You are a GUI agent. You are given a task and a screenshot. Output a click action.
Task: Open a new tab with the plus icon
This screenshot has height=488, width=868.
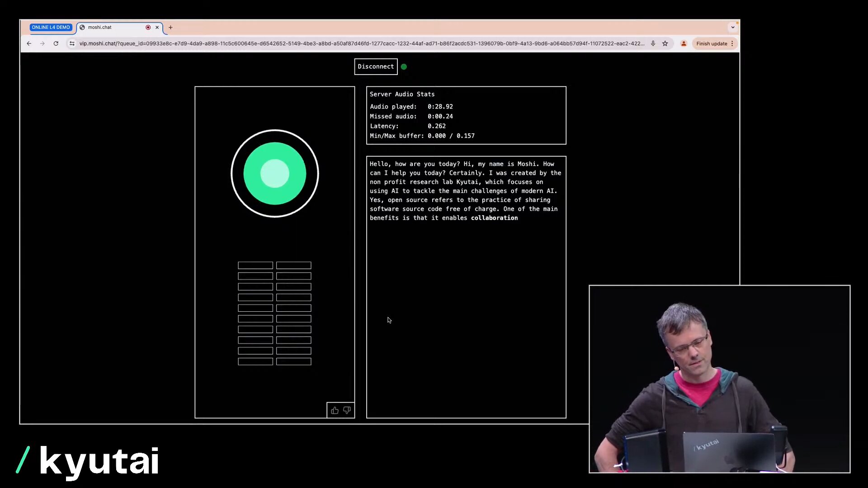pyautogui.click(x=170, y=27)
